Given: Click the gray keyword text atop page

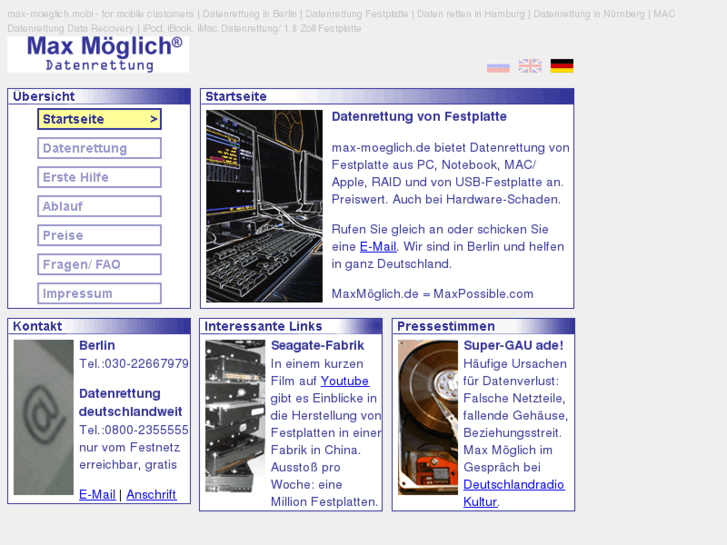Looking at the screenshot, I should pyautogui.click(x=341, y=21).
